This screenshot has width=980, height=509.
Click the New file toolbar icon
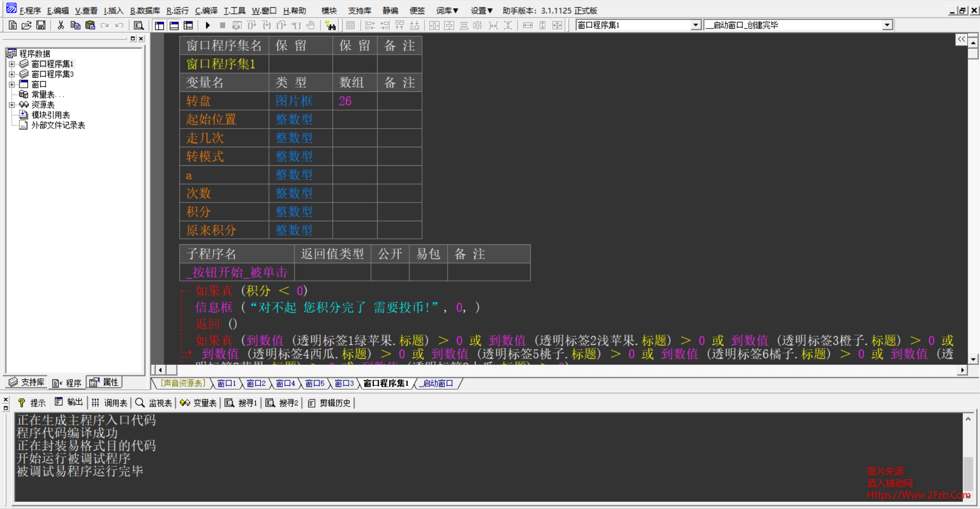pyautogui.click(x=13, y=25)
